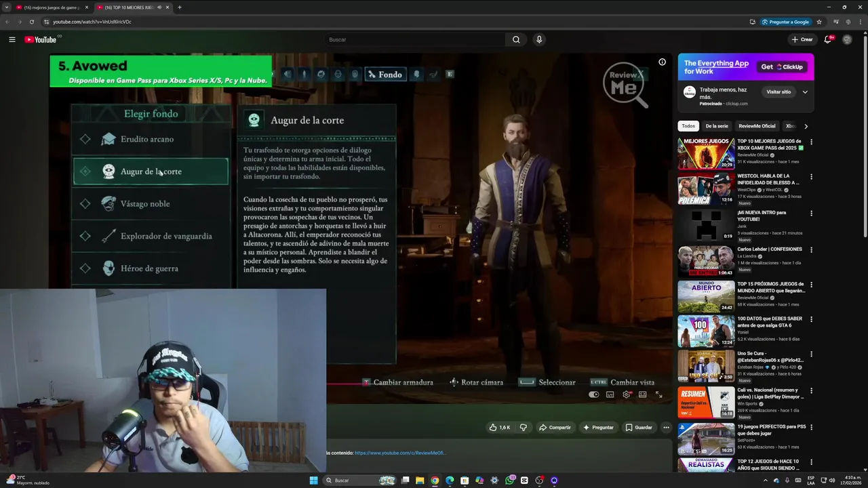Open Chrome tab search dropdown arrow
Viewport: 868px width, 488px height.
[8, 7]
